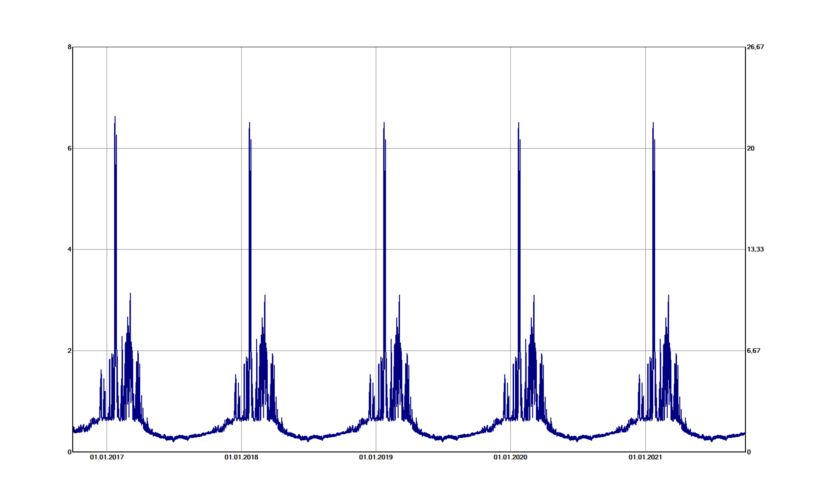This screenshot has width=815, height=504.
Task: Click the 01.01.2020 date label
Action: pyautogui.click(x=510, y=457)
